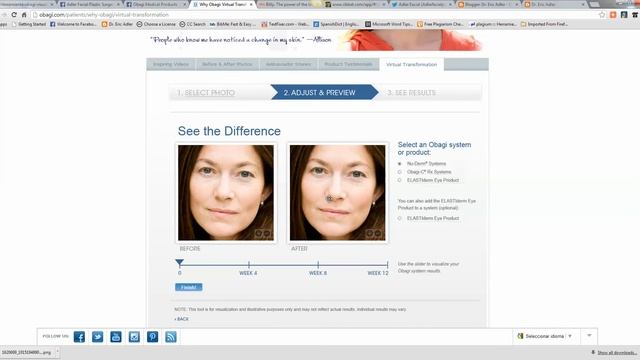This screenshot has width=640, height=360.
Task: Select the Virtual Transformation tab
Action: point(411,64)
